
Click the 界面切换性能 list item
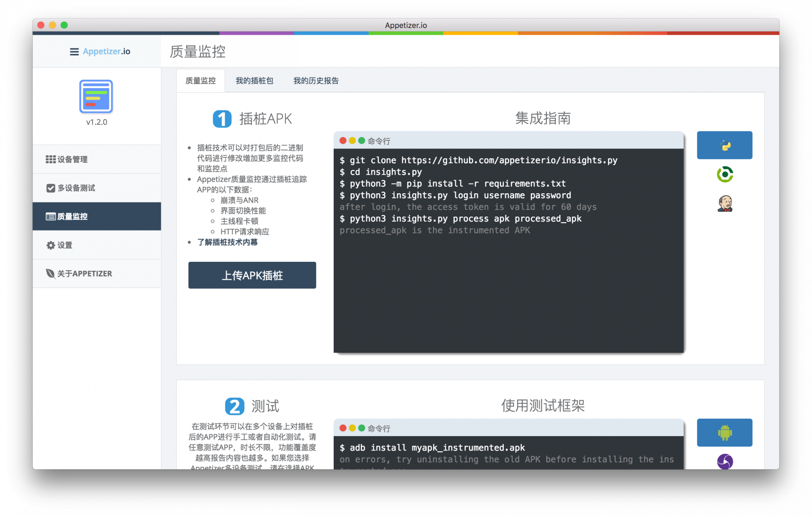tap(243, 211)
